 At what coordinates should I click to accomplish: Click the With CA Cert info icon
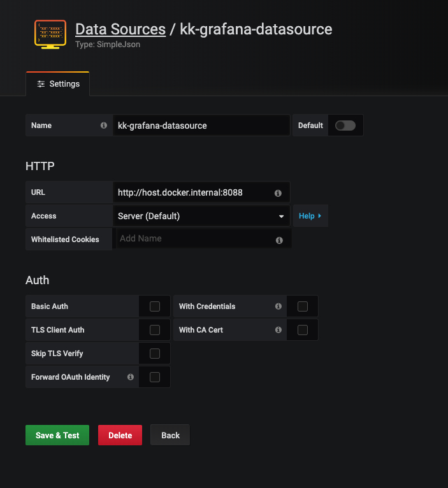[x=278, y=329]
